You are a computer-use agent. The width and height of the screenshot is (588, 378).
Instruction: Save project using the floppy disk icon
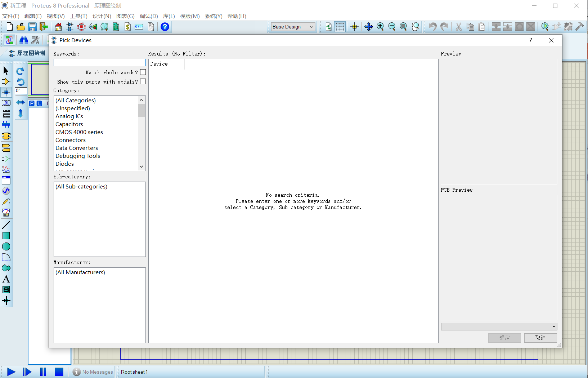click(x=32, y=27)
